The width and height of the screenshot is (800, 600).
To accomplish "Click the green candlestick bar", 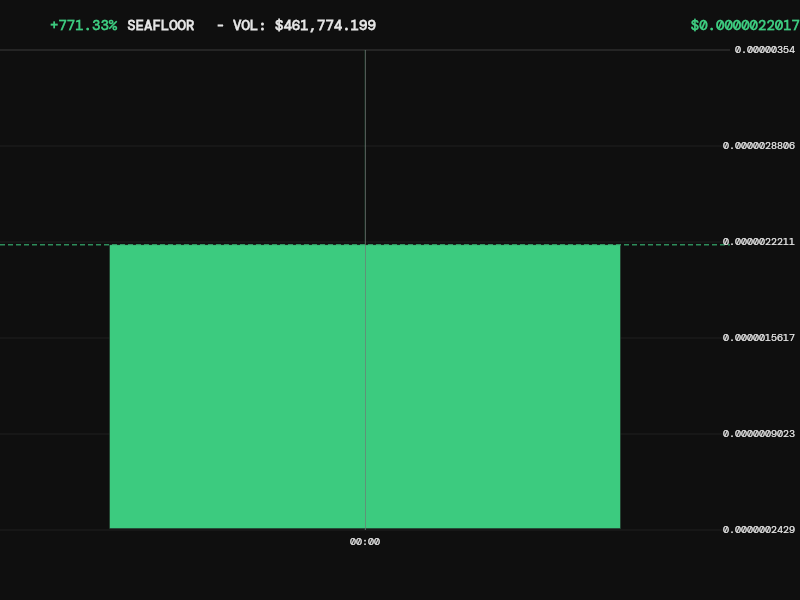I will pyautogui.click(x=365, y=386).
